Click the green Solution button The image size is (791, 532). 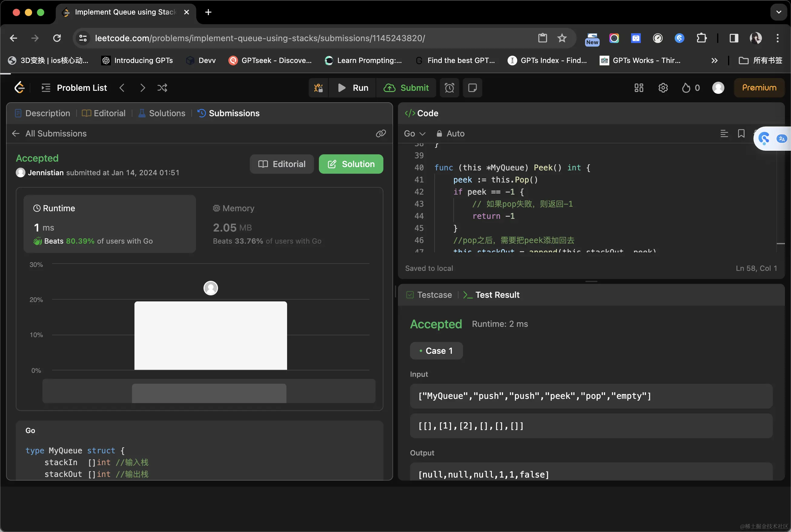click(351, 164)
